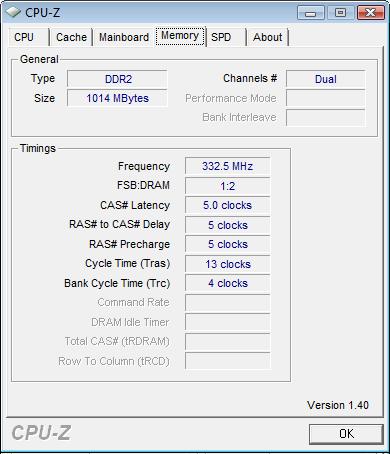Click the FSB:DRAM 1:2 ratio value

click(x=228, y=186)
